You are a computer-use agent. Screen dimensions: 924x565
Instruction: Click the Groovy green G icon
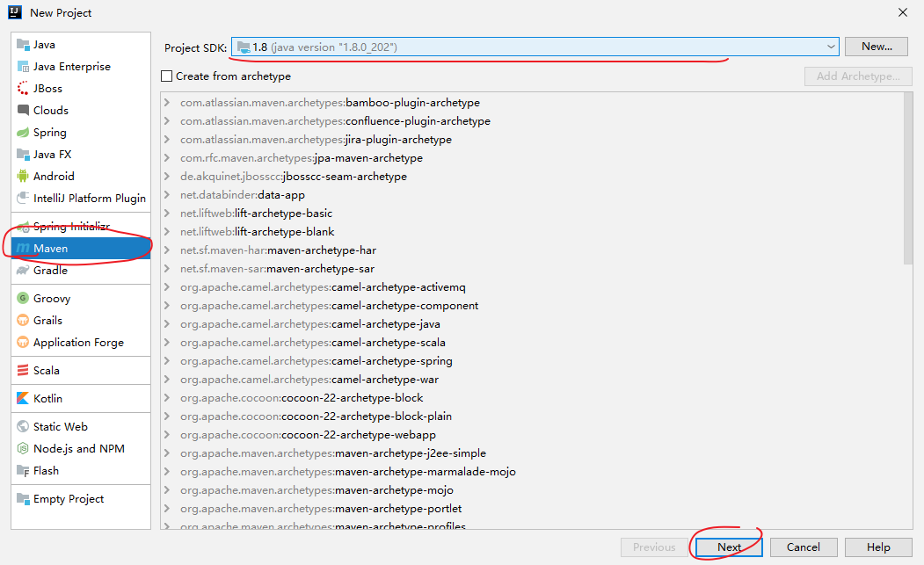(23, 298)
